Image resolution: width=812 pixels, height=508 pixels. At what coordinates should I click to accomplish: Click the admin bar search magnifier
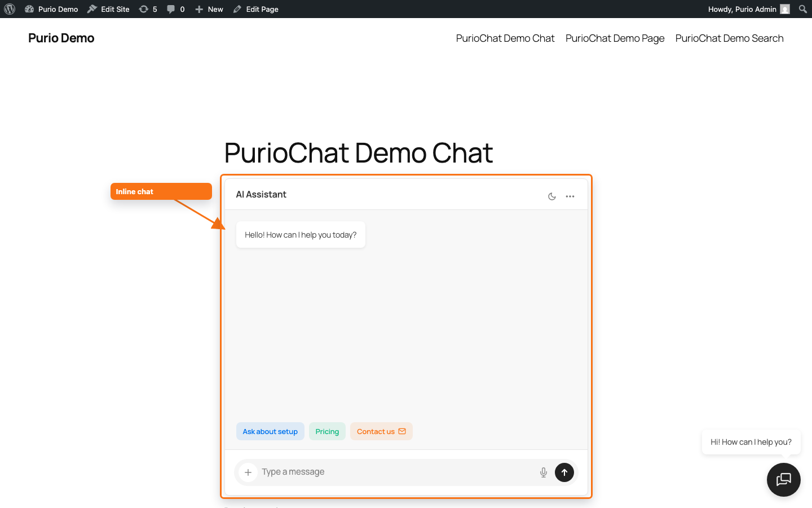coord(803,9)
